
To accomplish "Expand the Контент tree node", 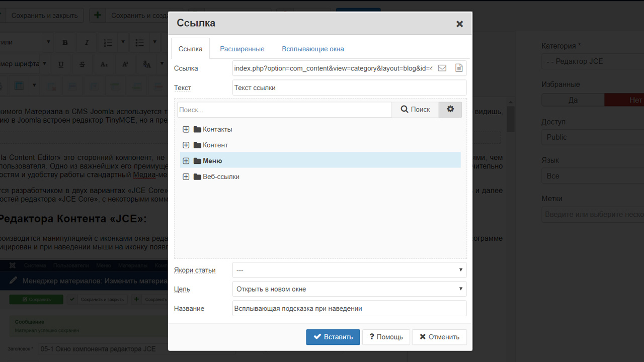I will 186,145.
